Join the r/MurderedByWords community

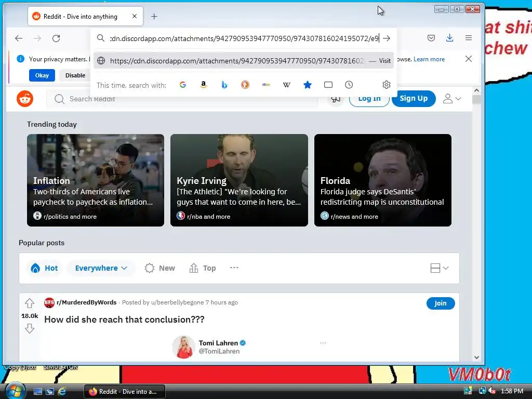(x=441, y=303)
